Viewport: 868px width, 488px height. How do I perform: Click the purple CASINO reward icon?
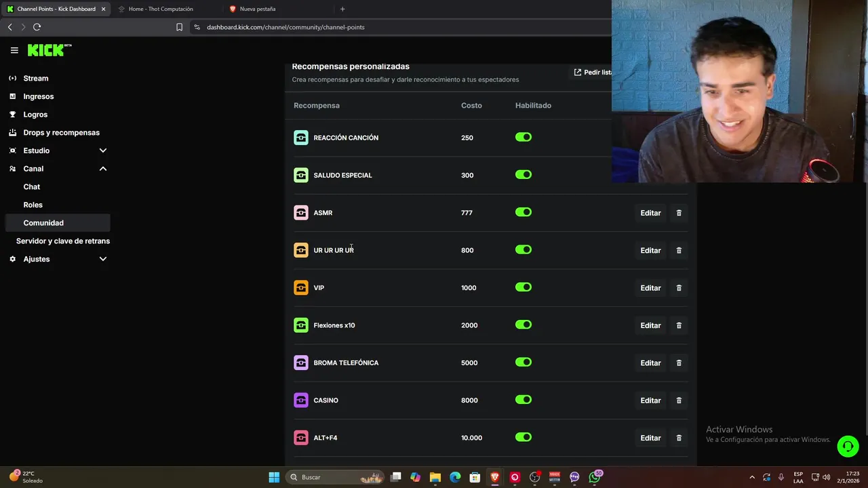click(301, 401)
